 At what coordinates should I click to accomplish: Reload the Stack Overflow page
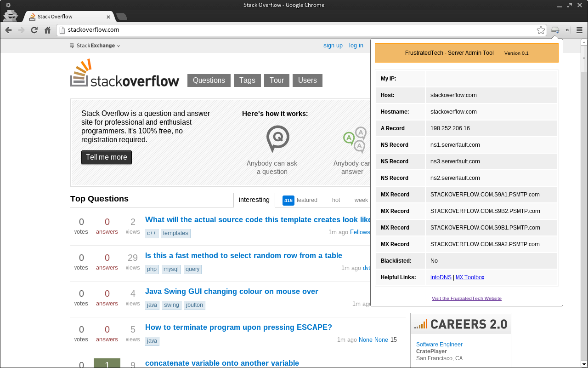tap(34, 30)
